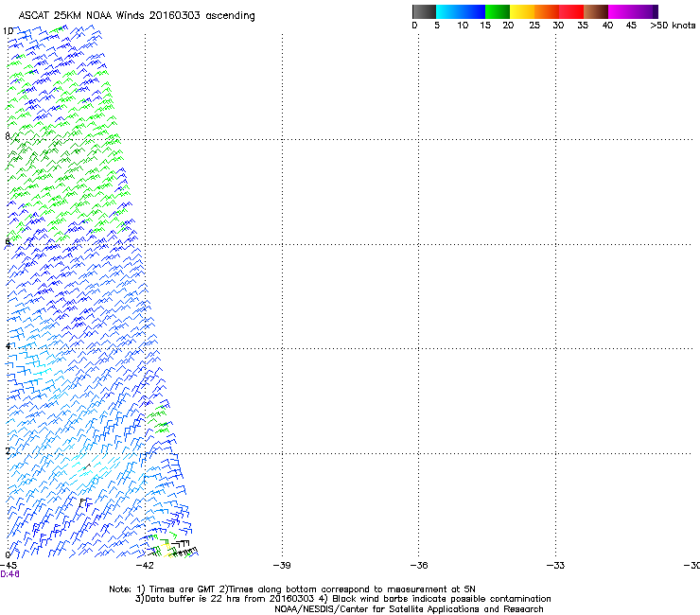Click the longitude label -36
Screen dimensions: 700x615
419,566
